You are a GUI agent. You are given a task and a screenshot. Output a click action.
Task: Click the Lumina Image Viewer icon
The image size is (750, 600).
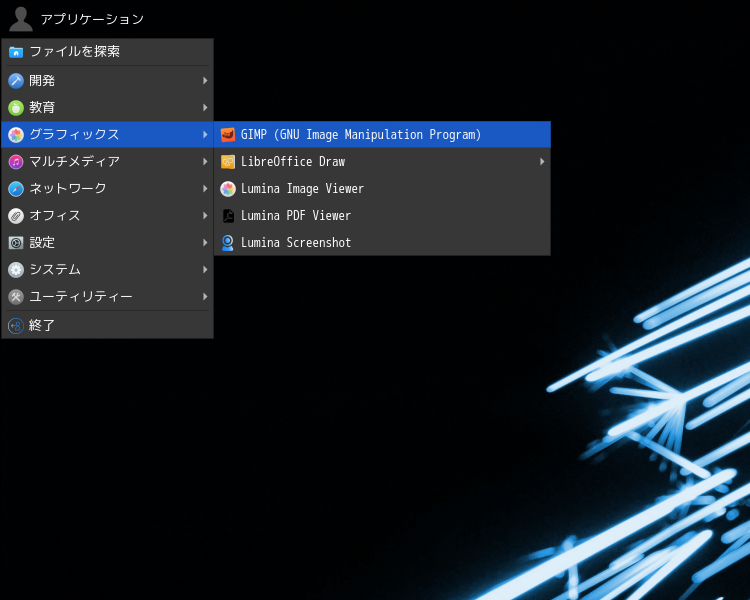(228, 189)
